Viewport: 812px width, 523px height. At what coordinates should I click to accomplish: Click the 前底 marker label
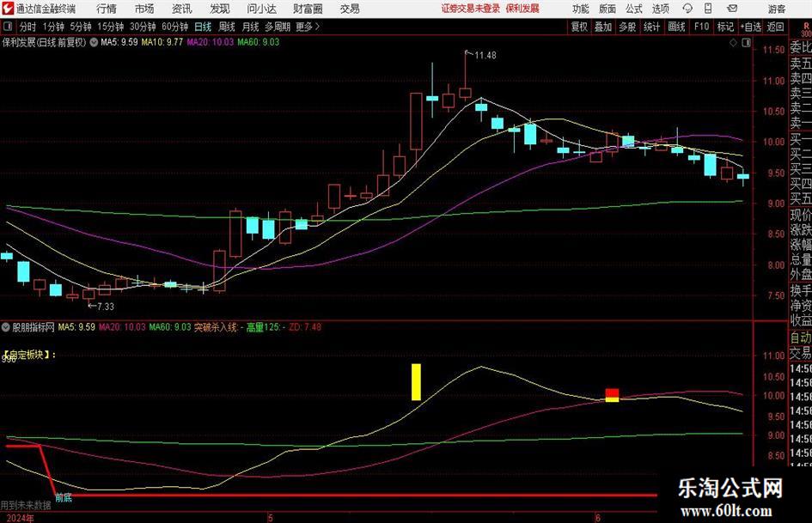64,498
